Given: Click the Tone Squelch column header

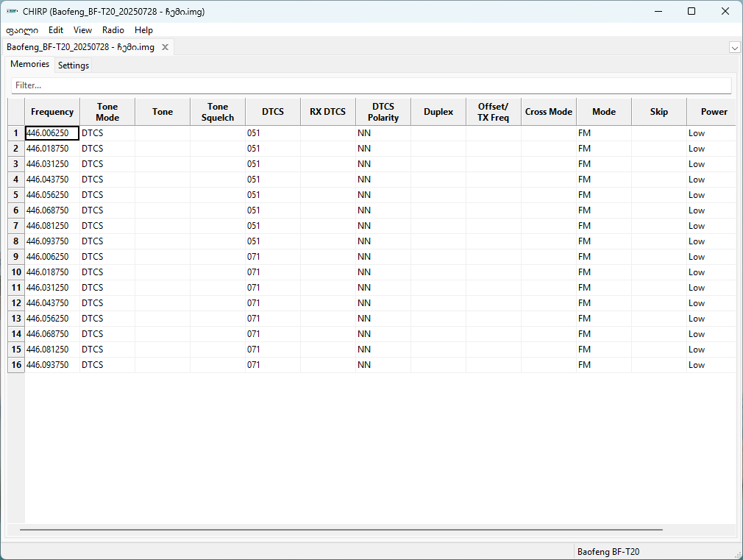Looking at the screenshot, I should [218, 112].
